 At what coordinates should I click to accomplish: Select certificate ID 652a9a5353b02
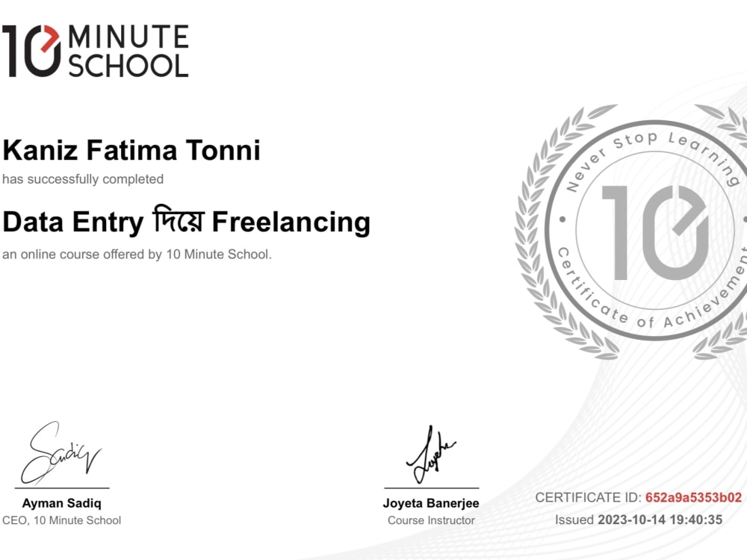point(694,497)
